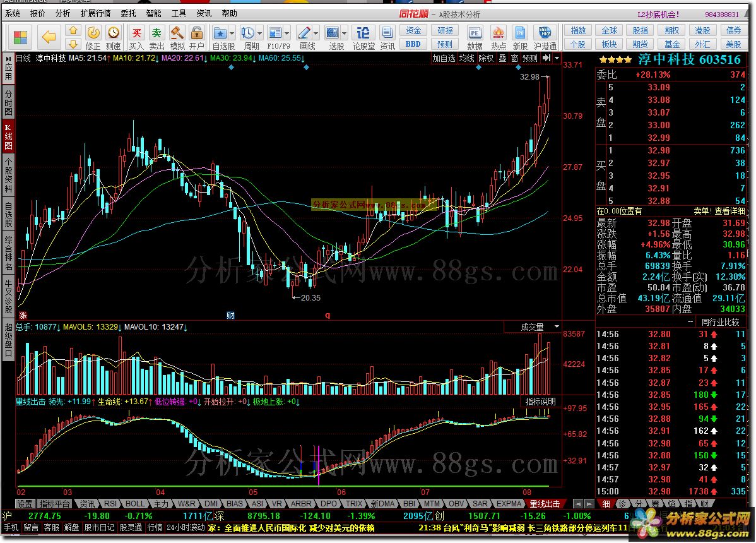Expand the 选股 dropdown arrow

(344, 33)
